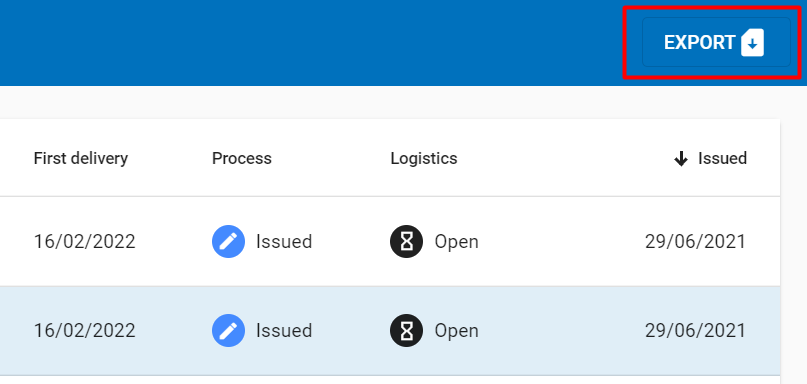The height and width of the screenshot is (384, 807).
Task: Click the Issued status text in highlighted row
Action: pyautogui.click(x=284, y=330)
